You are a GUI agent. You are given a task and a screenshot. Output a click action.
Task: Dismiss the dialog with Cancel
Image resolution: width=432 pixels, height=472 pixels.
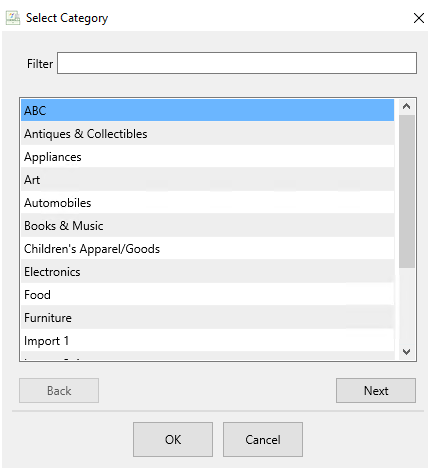point(263,439)
